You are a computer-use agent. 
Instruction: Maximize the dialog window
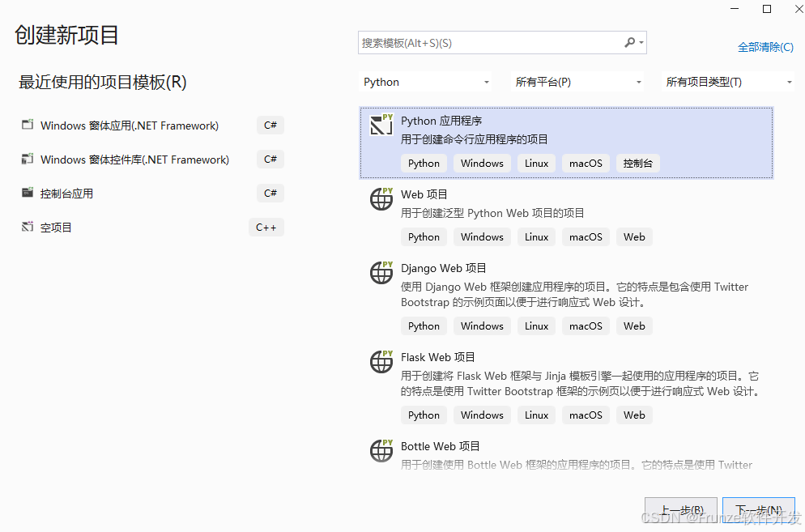(x=767, y=9)
